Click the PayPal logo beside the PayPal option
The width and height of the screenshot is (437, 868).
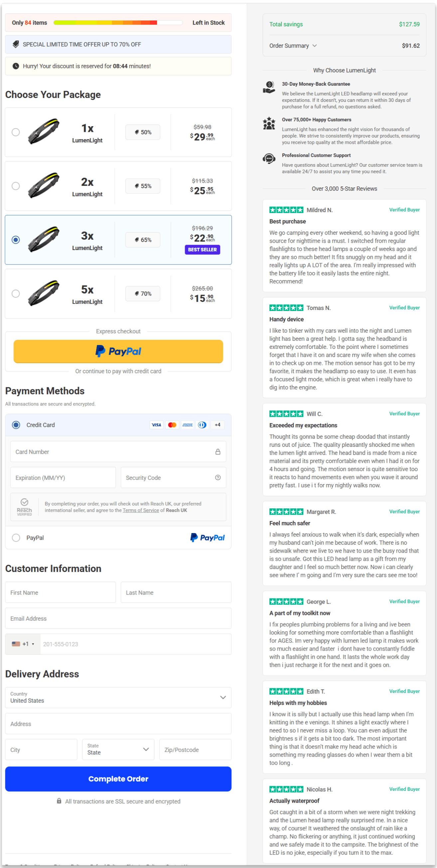pyautogui.click(x=207, y=537)
